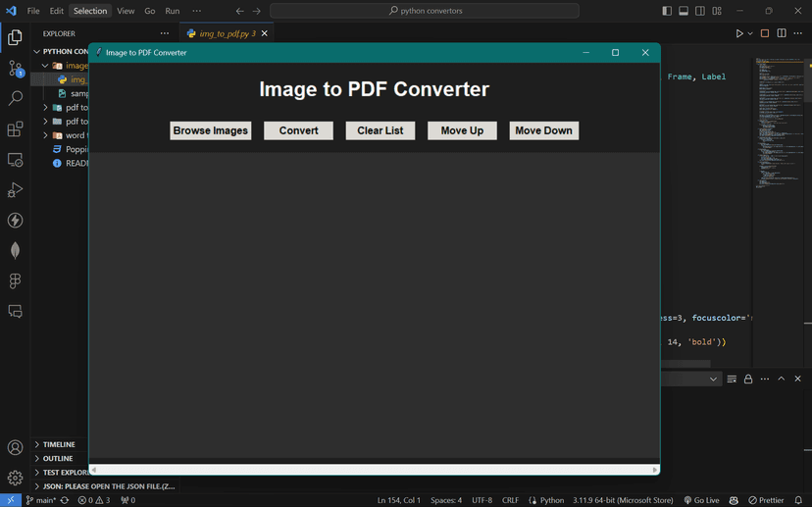Open Run and Debug view

pos(15,190)
